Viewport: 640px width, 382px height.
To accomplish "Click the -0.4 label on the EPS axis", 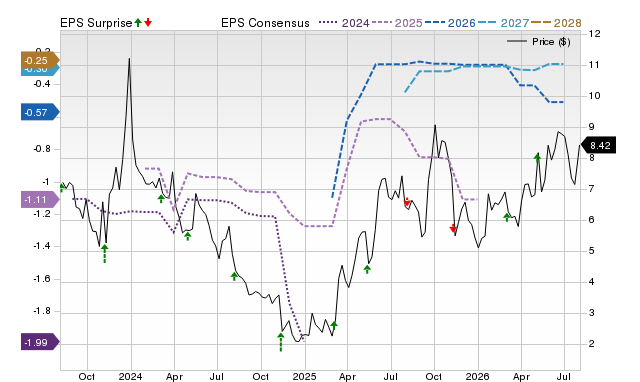I will (x=42, y=84).
